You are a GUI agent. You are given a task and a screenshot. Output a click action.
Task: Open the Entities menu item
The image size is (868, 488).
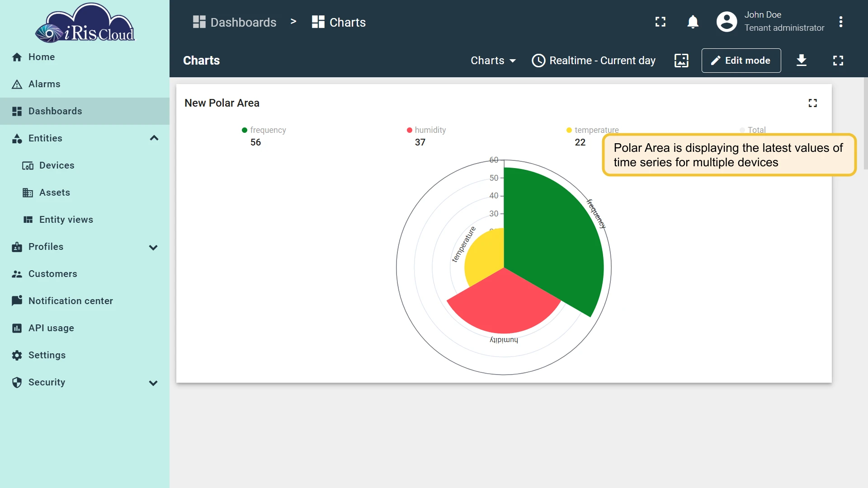pos(85,138)
